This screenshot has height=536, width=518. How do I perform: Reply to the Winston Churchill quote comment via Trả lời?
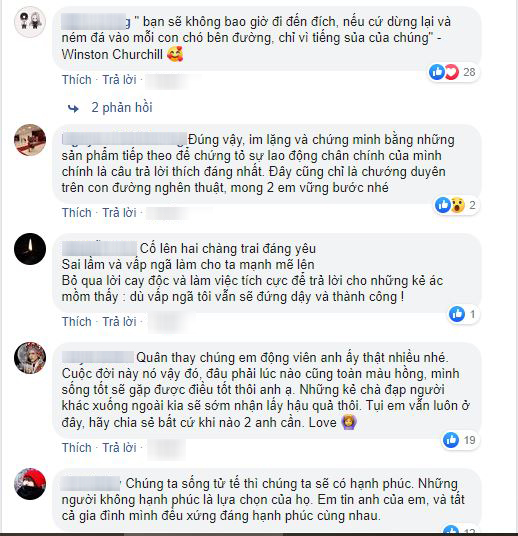tap(119, 80)
